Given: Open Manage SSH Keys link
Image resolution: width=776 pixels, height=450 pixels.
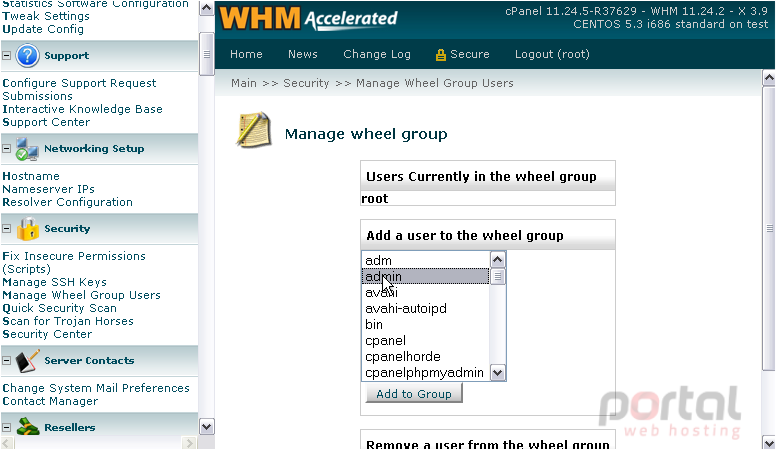Looking at the screenshot, I should 54,282.
